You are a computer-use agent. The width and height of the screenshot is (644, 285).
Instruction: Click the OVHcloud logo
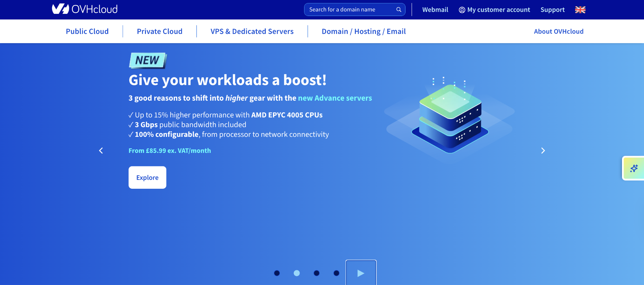pyautogui.click(x=84, y=9)
